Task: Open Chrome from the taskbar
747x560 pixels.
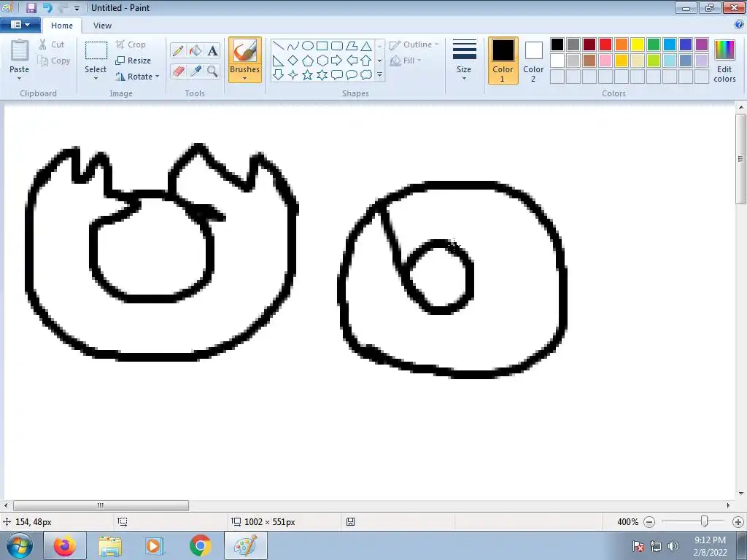Action: point(200,545)
